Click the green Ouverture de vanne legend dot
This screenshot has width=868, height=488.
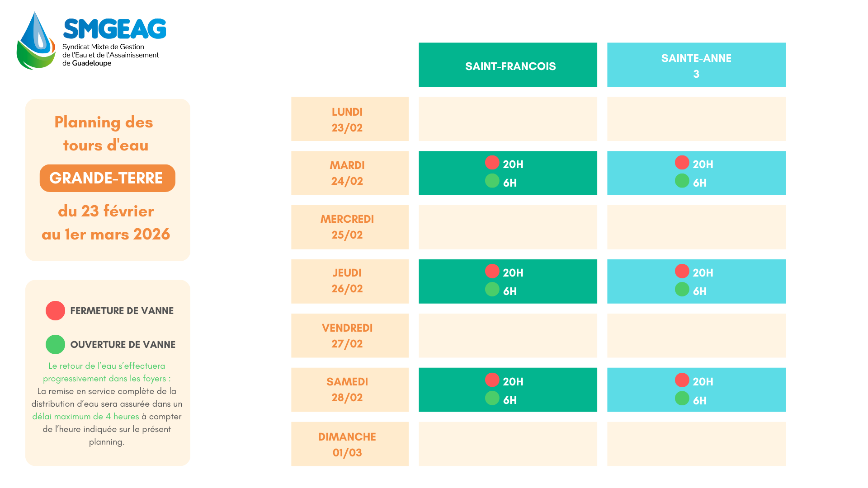click(55, 344)
